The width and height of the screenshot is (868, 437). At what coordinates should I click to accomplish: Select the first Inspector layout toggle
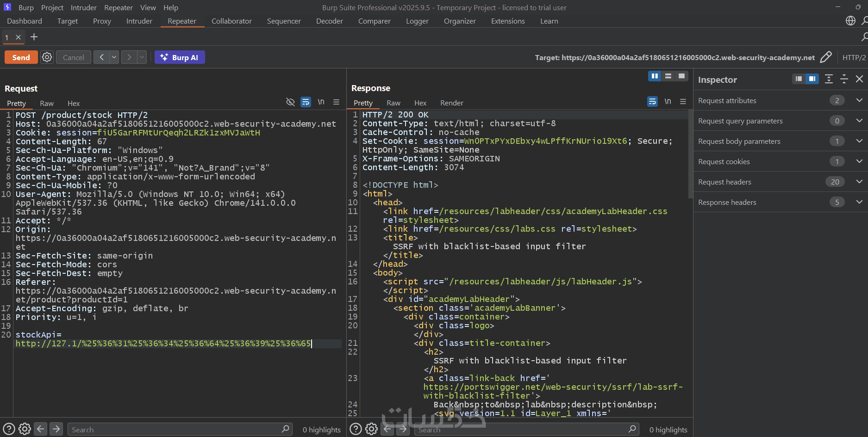point(799,79)
